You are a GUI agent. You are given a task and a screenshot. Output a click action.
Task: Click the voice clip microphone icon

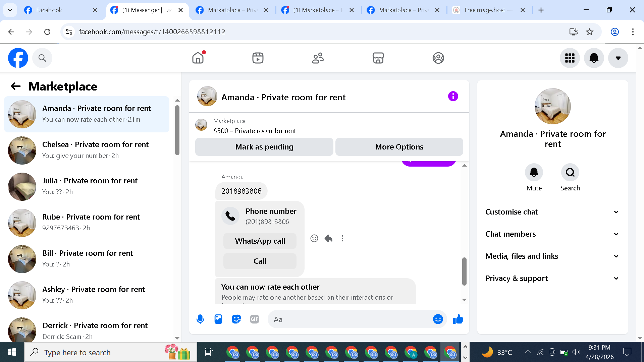point(200,319)
